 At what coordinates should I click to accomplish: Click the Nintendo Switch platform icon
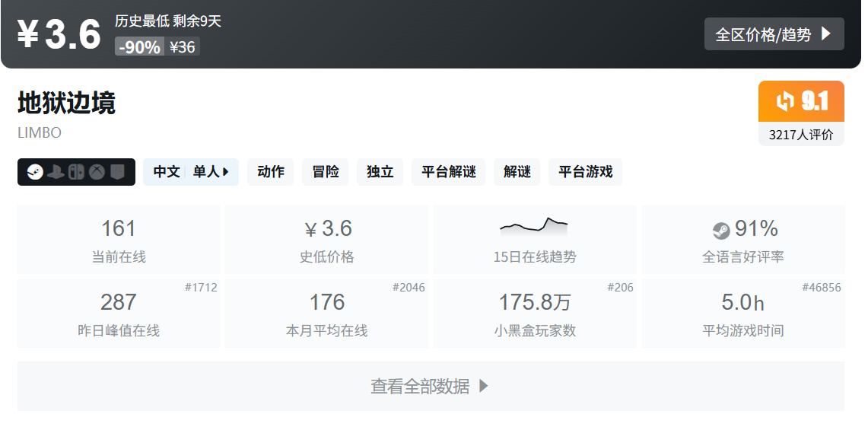(76, 172)
